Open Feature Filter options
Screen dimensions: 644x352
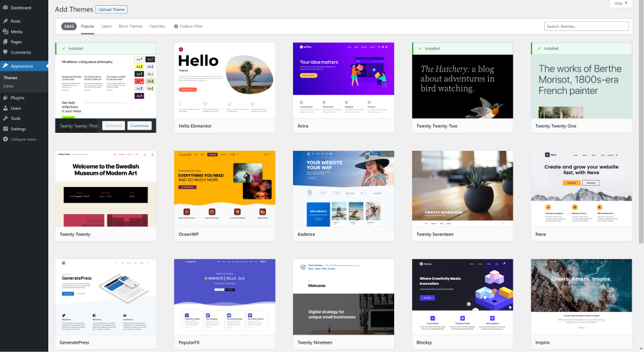click(188, 26)
